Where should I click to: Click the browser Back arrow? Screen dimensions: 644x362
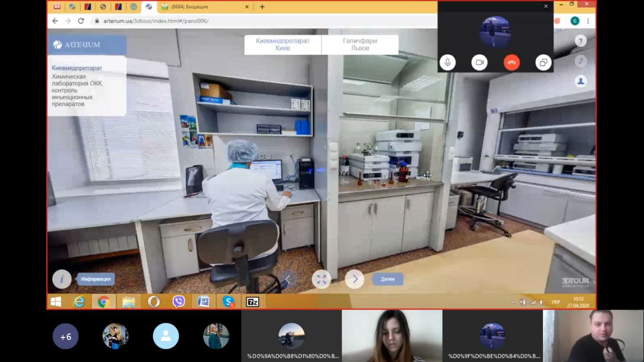pyautogui.click(x=55, y=21)
